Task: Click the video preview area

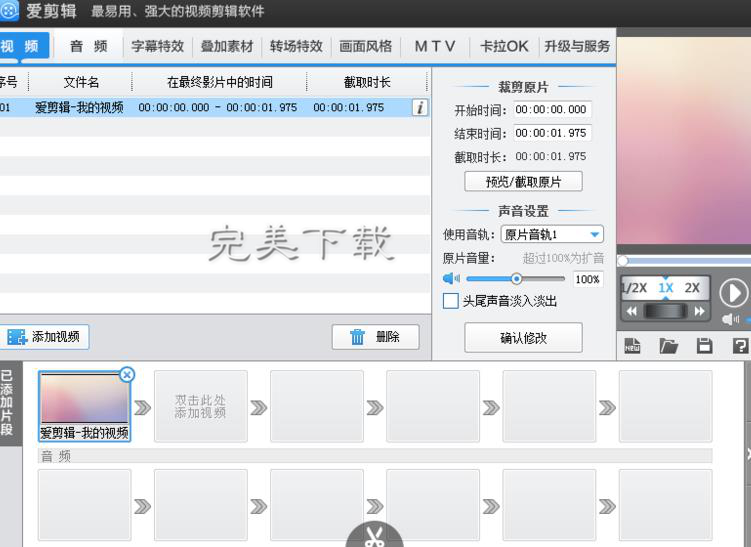Action: (x=683, y=141)
